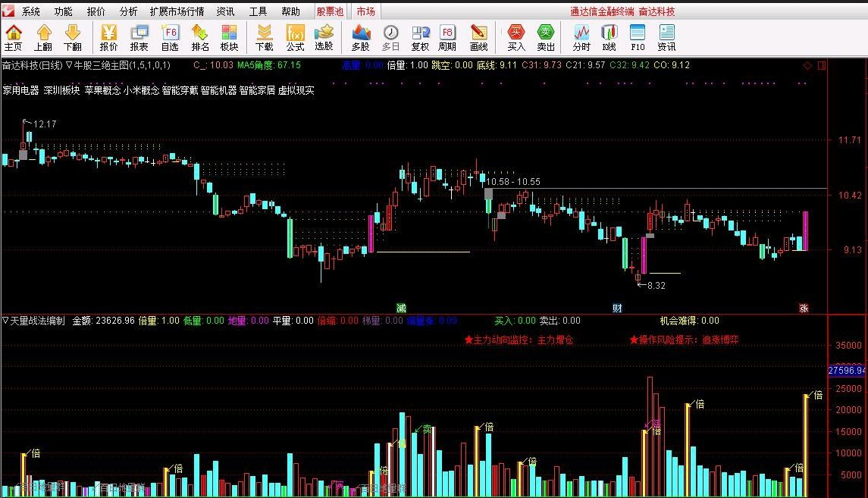Switch to 分时 intraday chart
Image resolution: width=868 pixels, height=498 pixels.
click(581, 38)
